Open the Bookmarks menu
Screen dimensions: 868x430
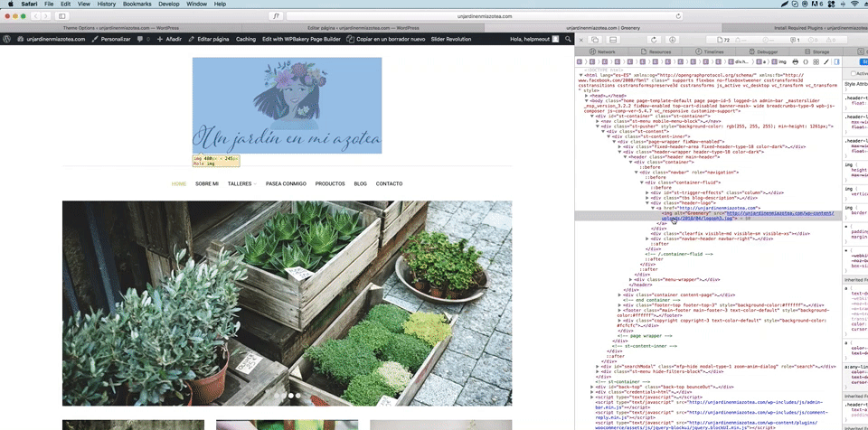tap(137, 4)
